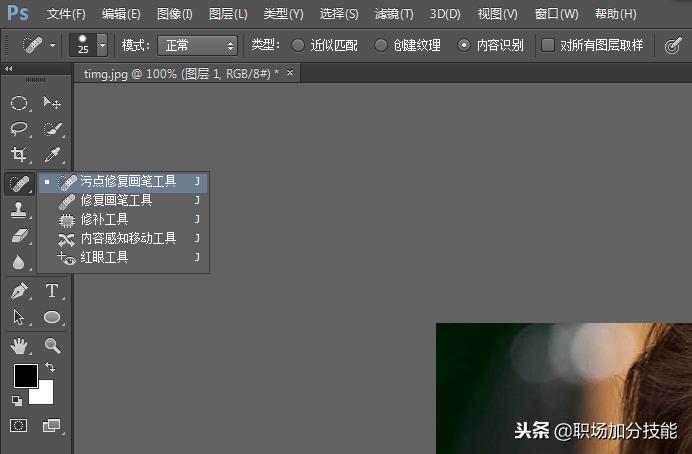Click the portrait image on canvas
692x454 pixels.
[564, 388]
